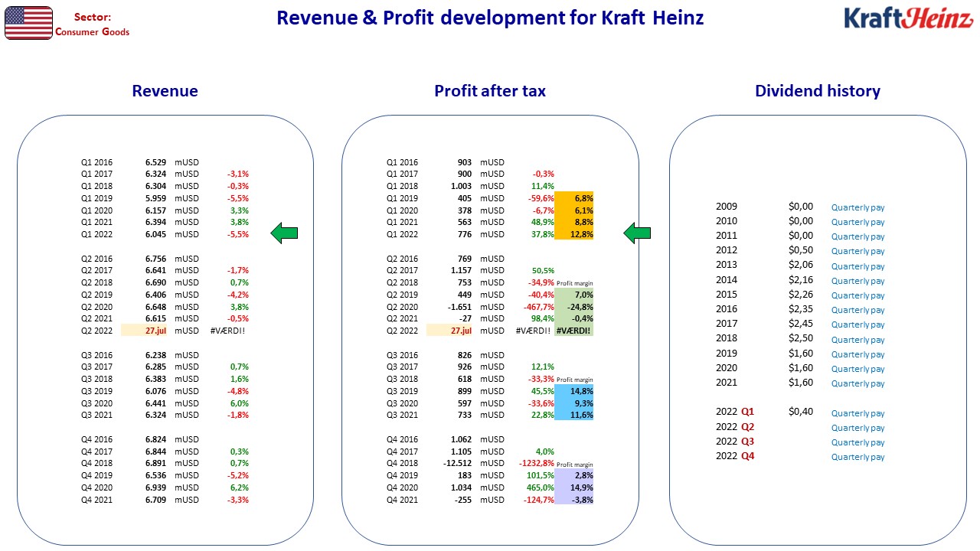Select revenue value 6.045 for Q1 2022
Image resolution: width=980 pixels, height=551 pixels.
click(x=155, y=234)
